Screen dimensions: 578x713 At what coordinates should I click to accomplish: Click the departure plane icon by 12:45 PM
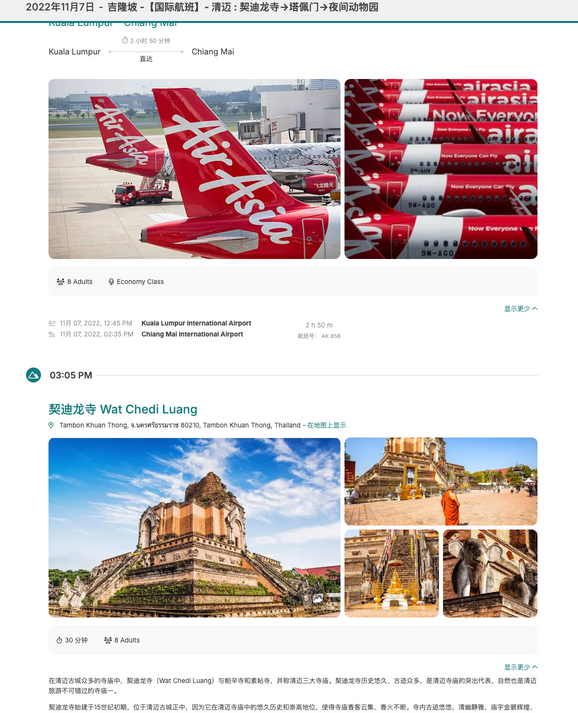[52, 323]
